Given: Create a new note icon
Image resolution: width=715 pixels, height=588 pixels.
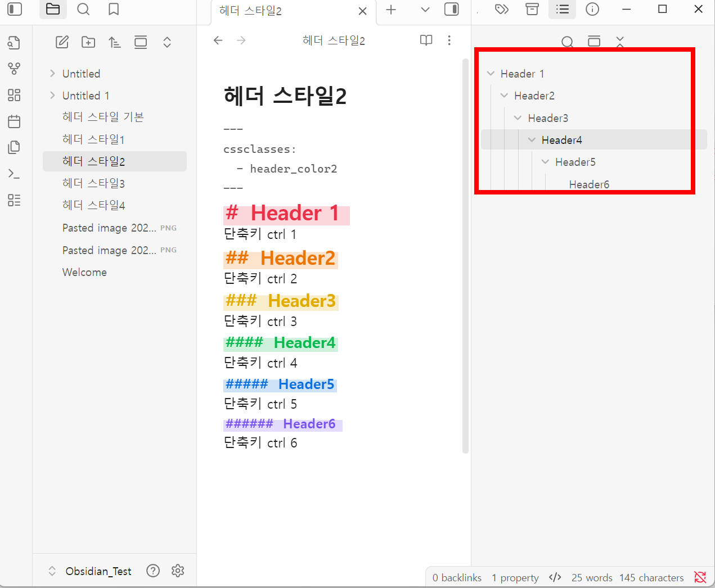Looking at the screenshot, I should pyautogui.click(x=62, y=42).
